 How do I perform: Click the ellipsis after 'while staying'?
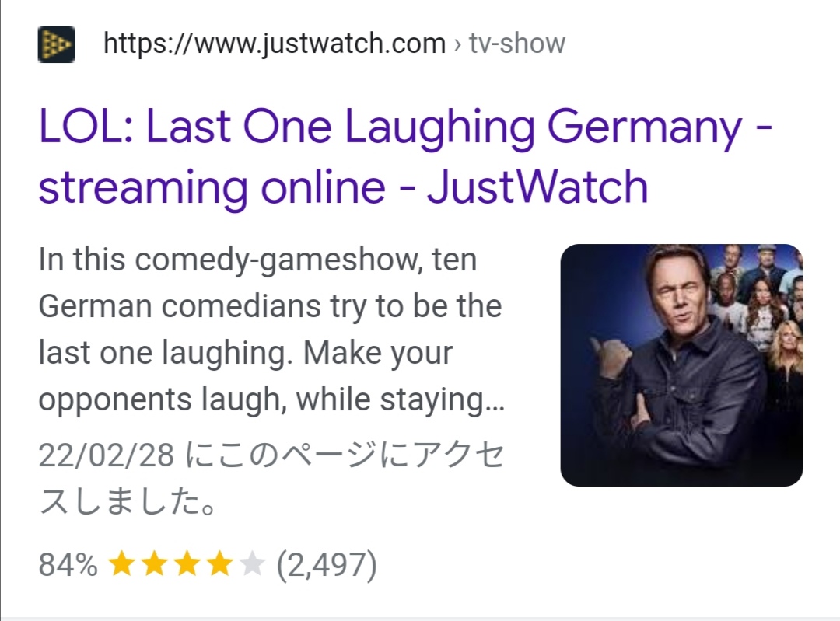click(495, 410)
